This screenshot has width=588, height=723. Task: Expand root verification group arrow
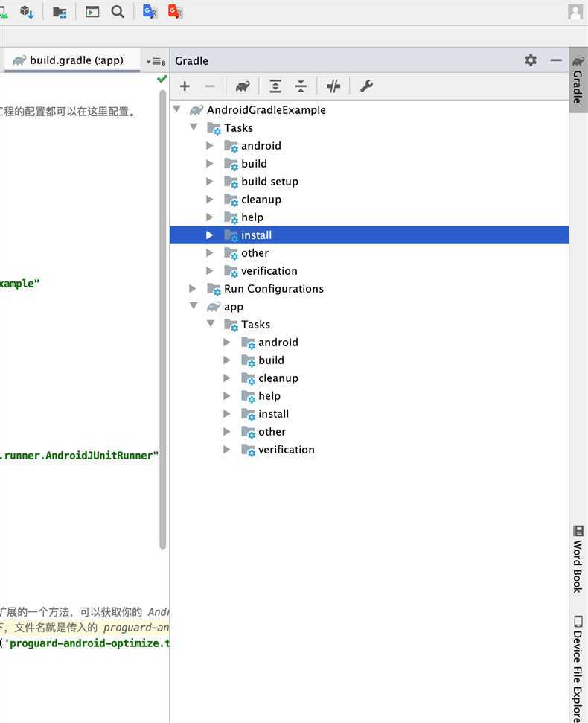pyautogui.click(x=210, y=271)
